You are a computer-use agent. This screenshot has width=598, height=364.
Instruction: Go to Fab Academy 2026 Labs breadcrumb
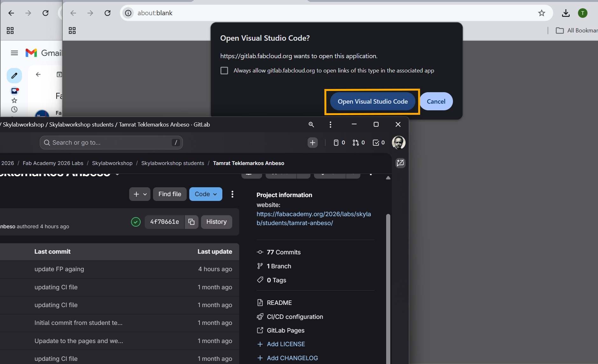(53, 163)
